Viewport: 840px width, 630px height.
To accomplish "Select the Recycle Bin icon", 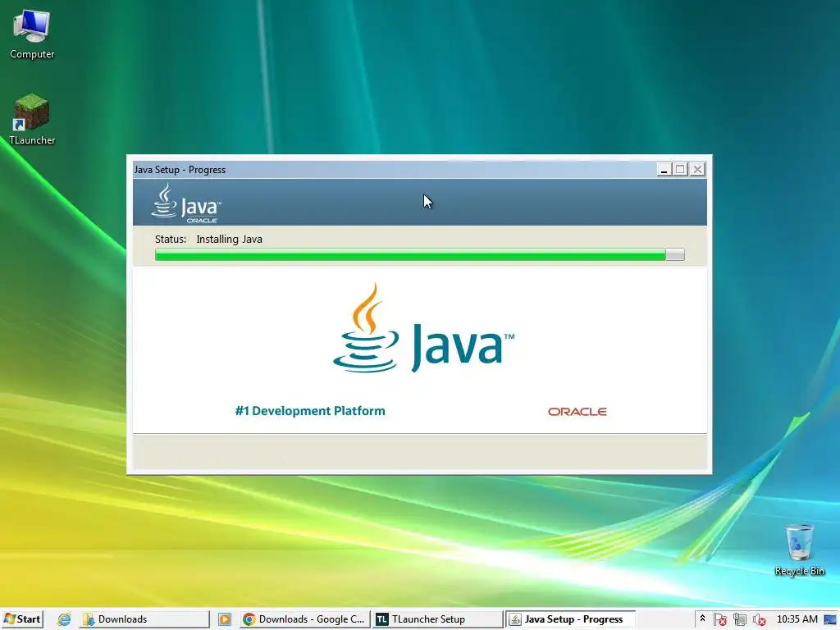I will (799, 550).
